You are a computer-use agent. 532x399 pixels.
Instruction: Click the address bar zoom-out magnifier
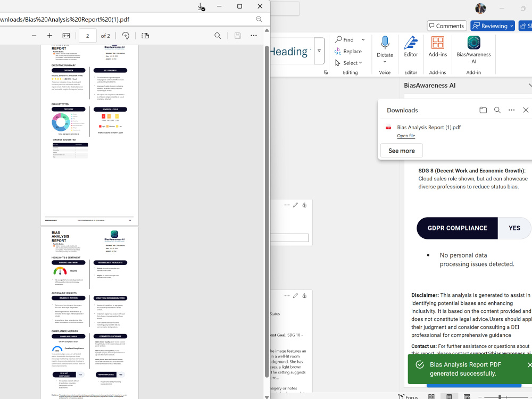point(259,19)
